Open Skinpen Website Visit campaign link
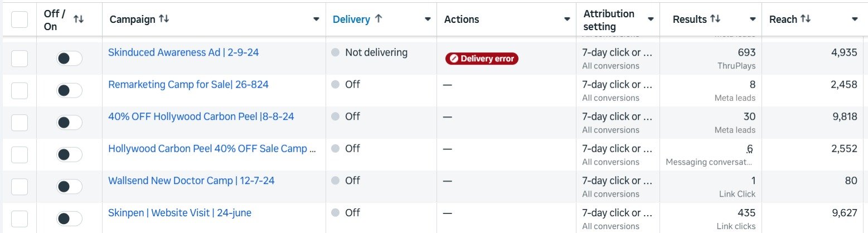 180,212
